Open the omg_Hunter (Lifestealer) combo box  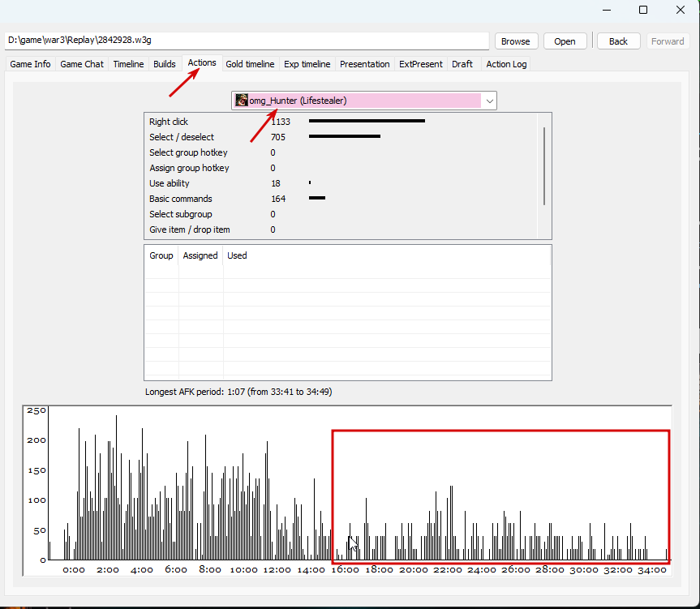point(364,101)
